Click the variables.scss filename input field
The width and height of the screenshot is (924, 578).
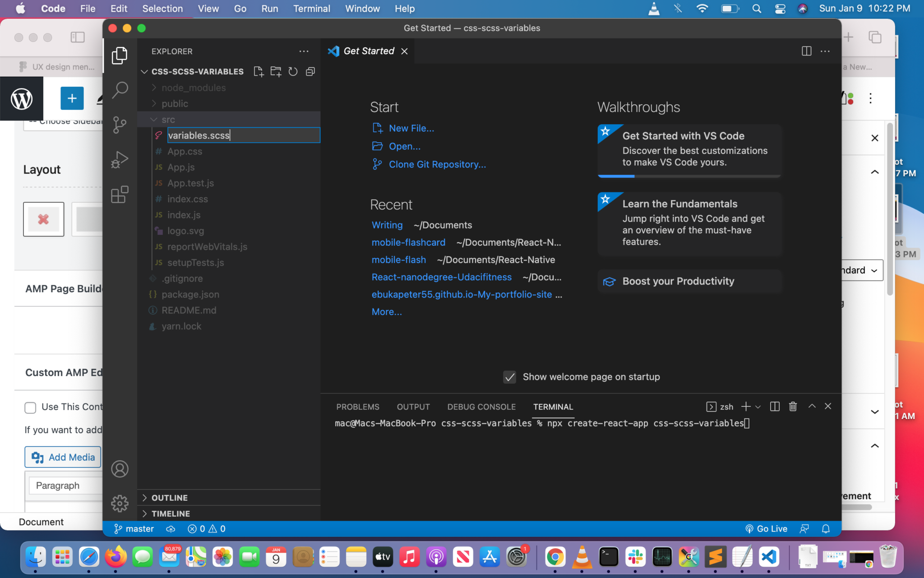coord(244,135)
